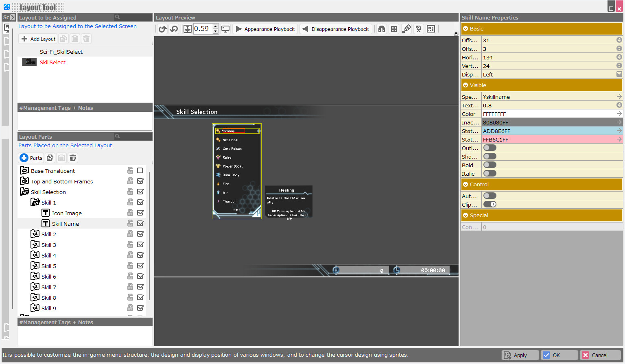625x364 pixels.
Task: Select the Undo icon in Layout Preview toolbar
Action: 162,28
